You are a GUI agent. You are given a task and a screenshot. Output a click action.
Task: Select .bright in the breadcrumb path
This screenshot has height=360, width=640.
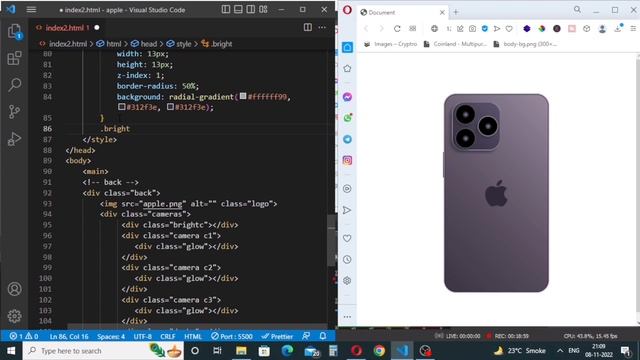click(222, 44)
